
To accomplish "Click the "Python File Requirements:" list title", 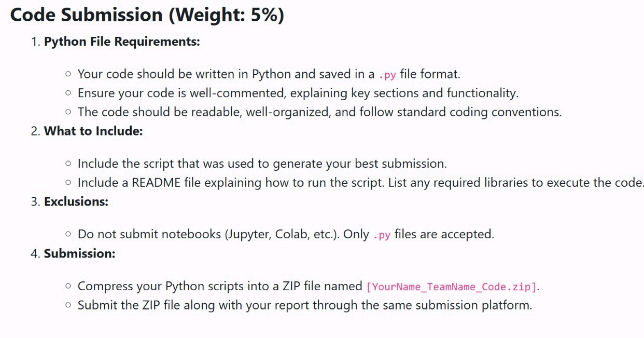I will [122, 42].
